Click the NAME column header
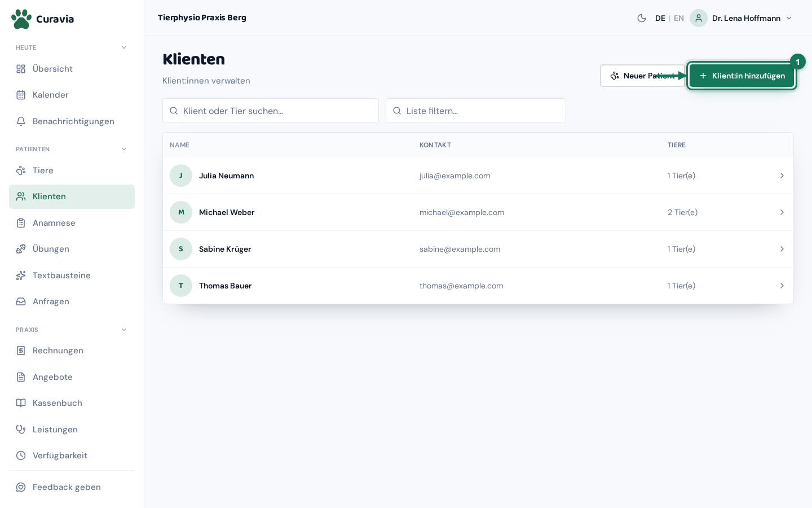The height and width of the screenshot is (508, 812). click(179, 145)
